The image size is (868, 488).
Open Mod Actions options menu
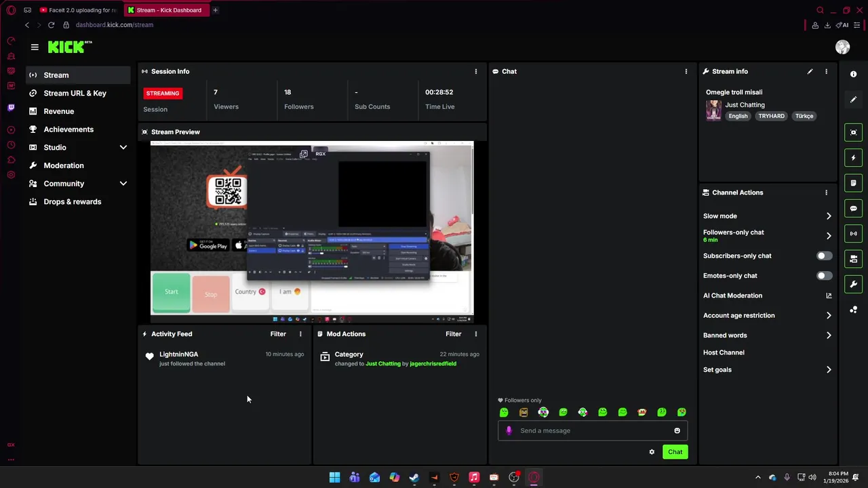click(x=475, y=334)
